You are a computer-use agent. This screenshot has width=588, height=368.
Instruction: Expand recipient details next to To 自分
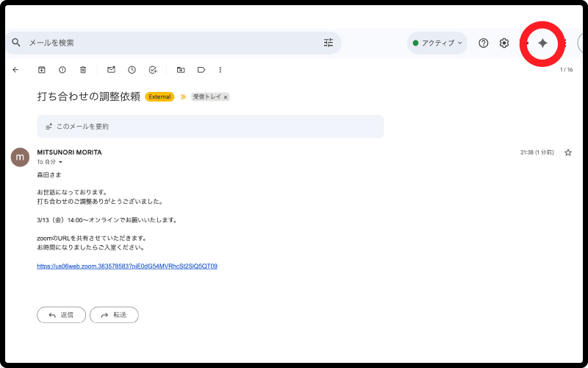point(61,162)
